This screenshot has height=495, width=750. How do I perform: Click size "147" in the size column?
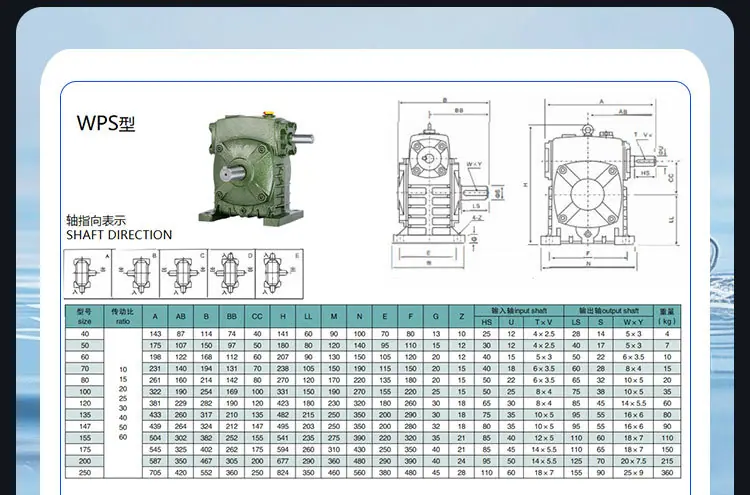pyautogui.click(x=85, y=426)
